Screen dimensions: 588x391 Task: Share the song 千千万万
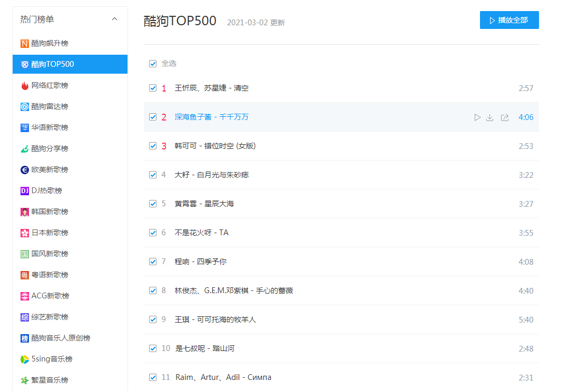[505, 117]
